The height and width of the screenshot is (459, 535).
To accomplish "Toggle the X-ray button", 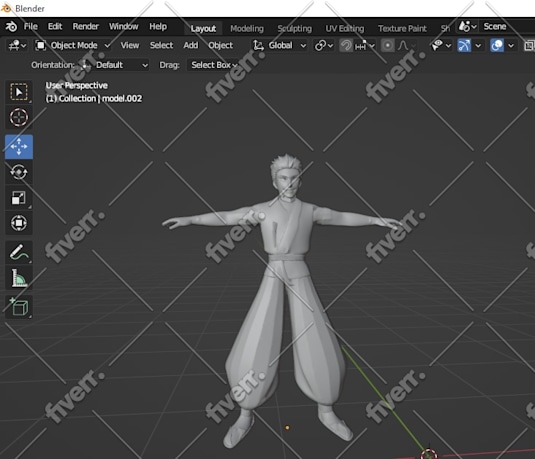I will 529,45.
